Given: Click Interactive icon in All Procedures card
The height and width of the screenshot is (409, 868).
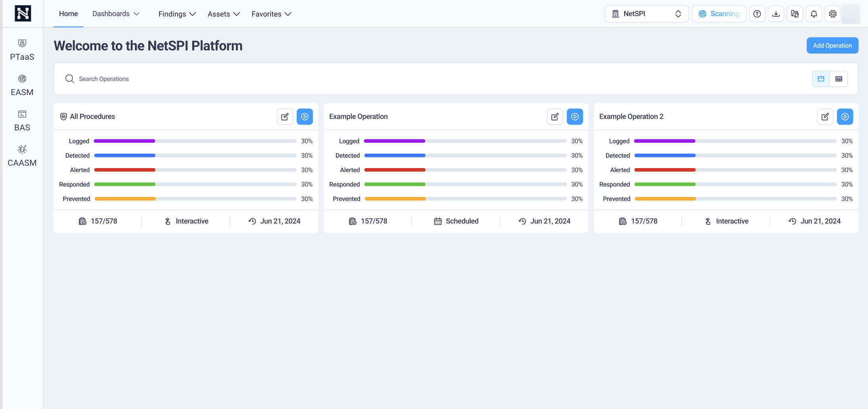Looking at the screenshot, I should [168, 221].
